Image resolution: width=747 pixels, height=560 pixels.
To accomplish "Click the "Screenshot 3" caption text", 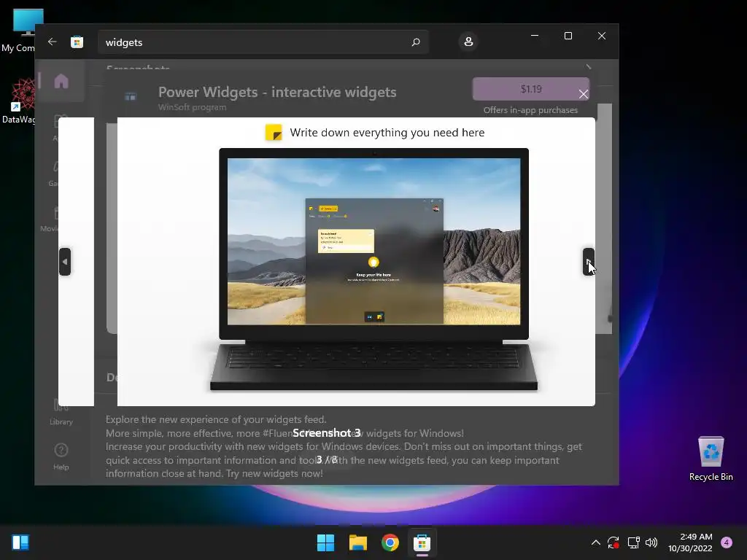I will [327, 433].
